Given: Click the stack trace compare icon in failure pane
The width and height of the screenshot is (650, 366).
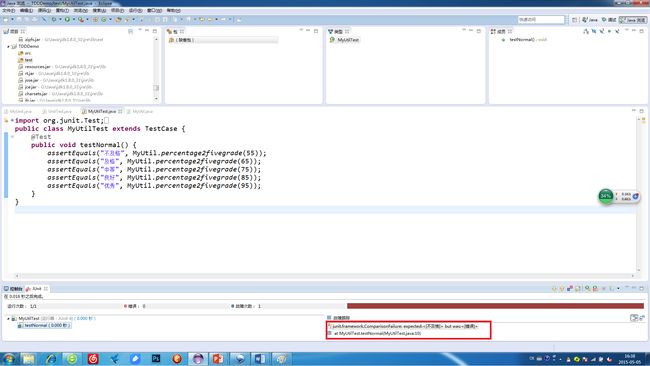Looking at the screenshot, I should (x=634, y=318).
